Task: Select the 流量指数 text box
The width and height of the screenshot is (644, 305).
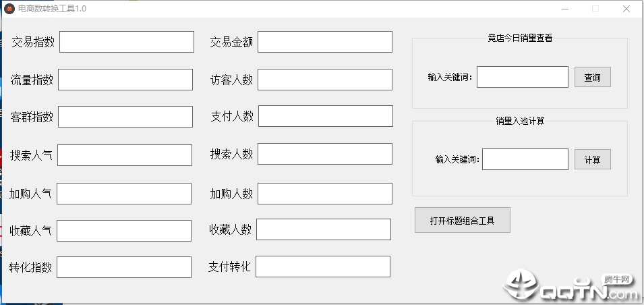Action: tap(125, 80)
